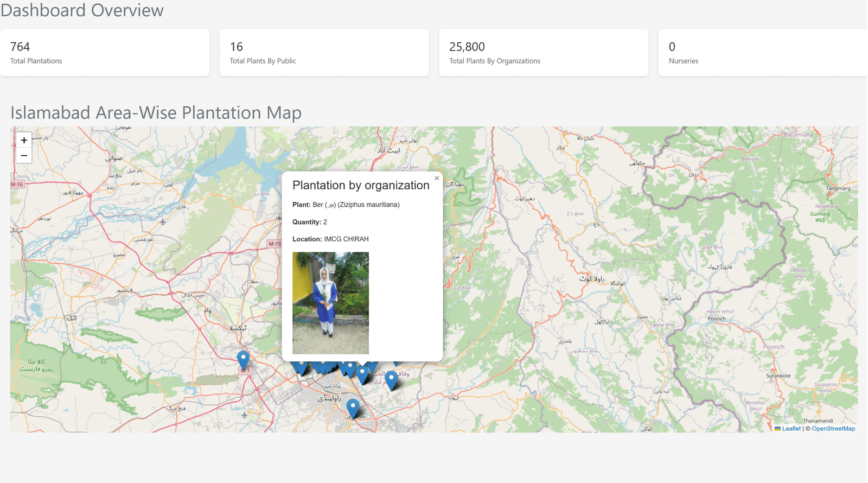Click the Nurseries card showing 0
The width and height of the screenshot is (868, 483).
pos(762,53)
